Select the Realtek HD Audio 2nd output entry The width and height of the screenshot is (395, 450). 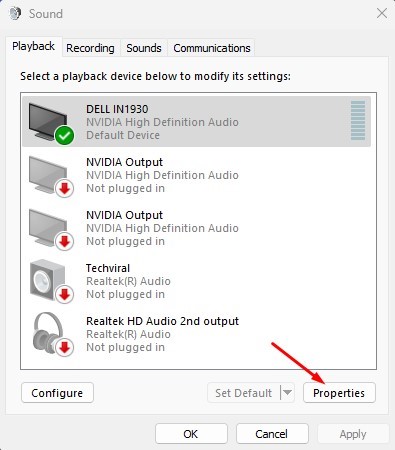pos(197,334)
